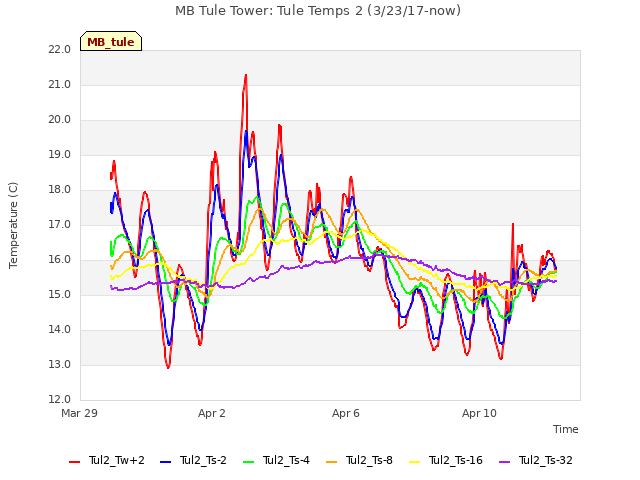Image resolution: width=640 pixels, height=480 pixels.
Task: Click the green Tul2_Ts-4 legend swatch
Action: [249, 462]
